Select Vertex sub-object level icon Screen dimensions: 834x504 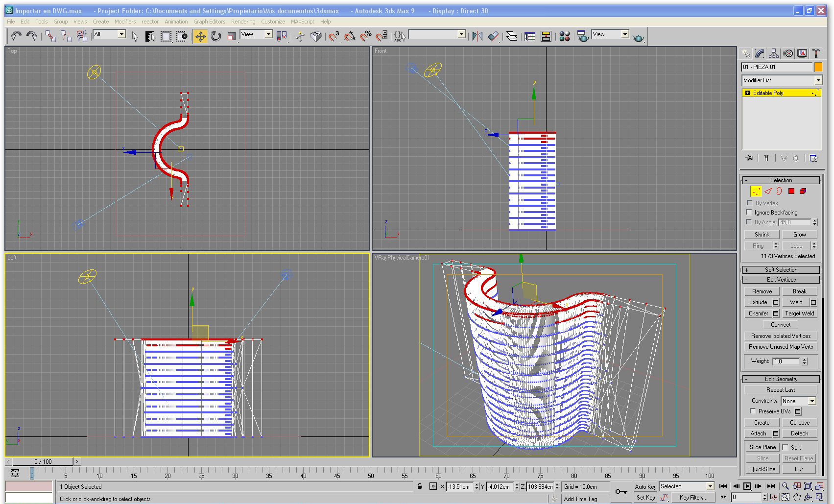(x=756, y=191)
